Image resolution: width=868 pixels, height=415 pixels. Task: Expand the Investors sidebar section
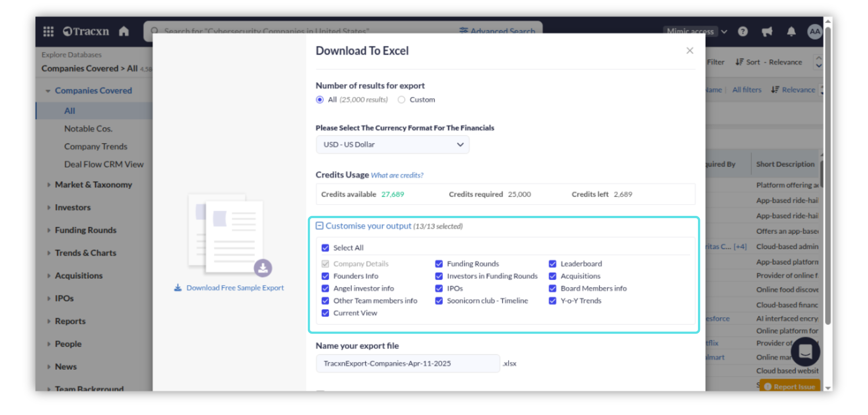72,207
